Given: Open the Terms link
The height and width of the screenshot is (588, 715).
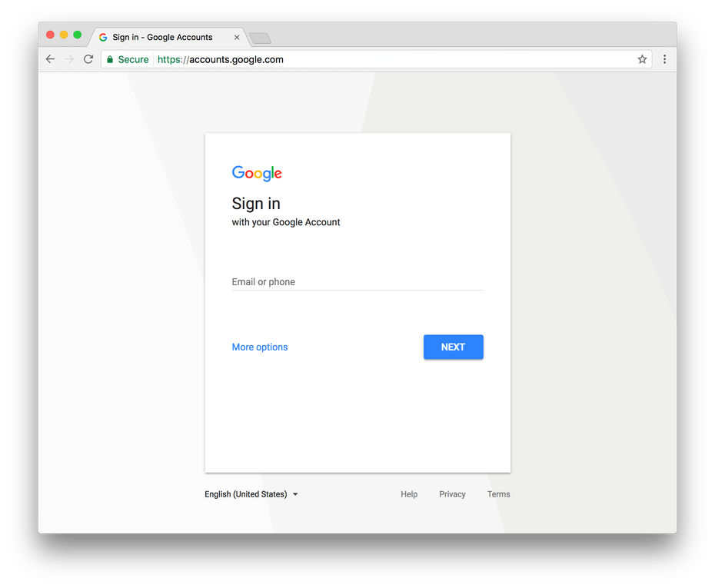Looking at the screenshot, I should tap(498, 493).
